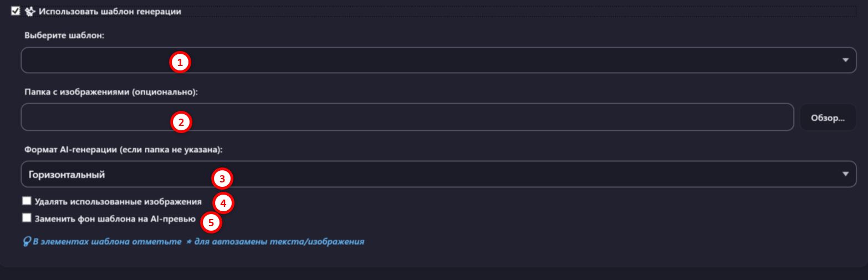Click the red marker numbered 3

[x=222, y=179]
